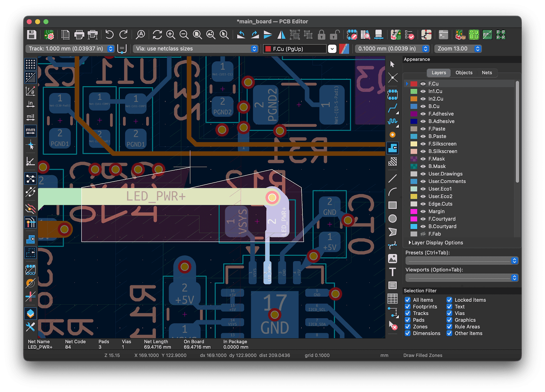This screenshot has width=545, height=392.
Task: Click the F.Cu red color swatch
Action: pos(414,84)
